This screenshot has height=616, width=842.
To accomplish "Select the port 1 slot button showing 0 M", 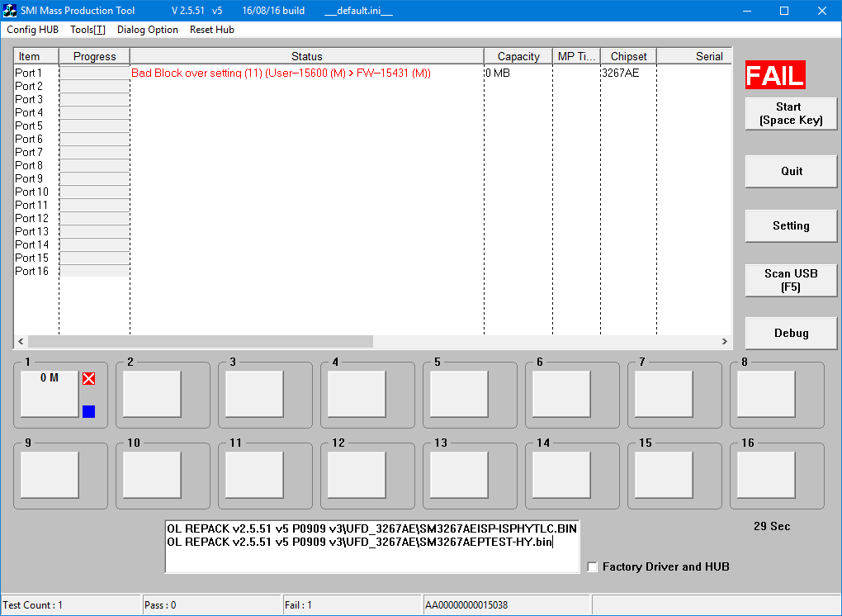I will tap(50, 394).
